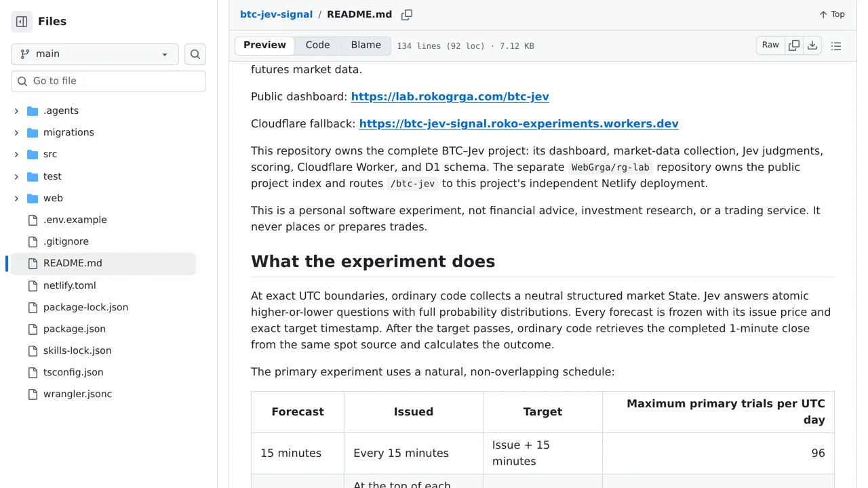The image size is (868, 488).
Task: Open the lab.rokogrga.com/btc-jev dashboard link
Action: pyautogui.click(x=450, y=97)
